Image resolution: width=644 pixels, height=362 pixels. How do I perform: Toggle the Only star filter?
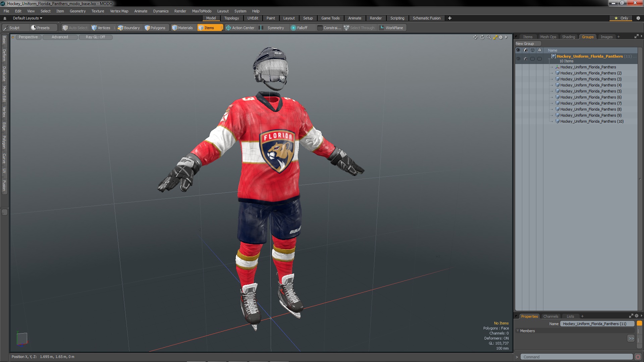[621, 18]
